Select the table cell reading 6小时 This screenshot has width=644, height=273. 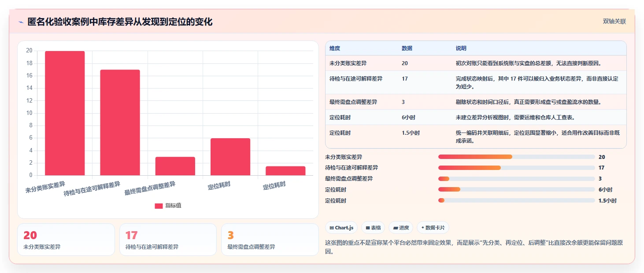pos(408,118)
